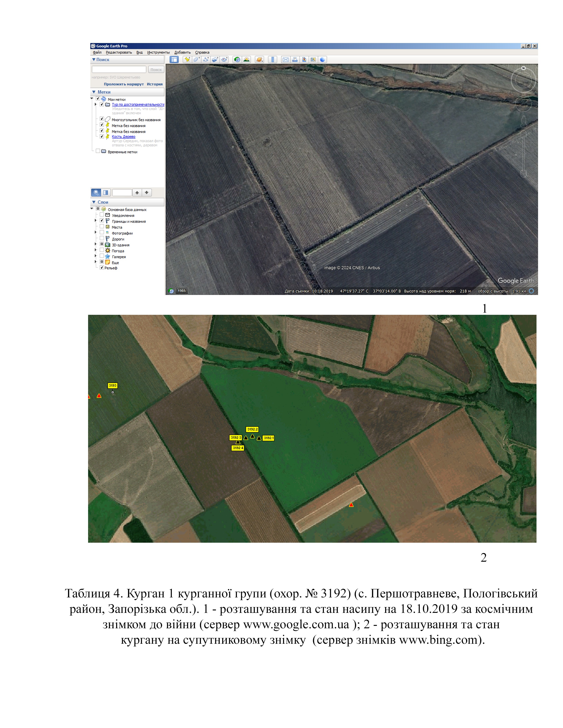Expand the Границы и названия tree node
This screenshot has width=563, height=728.
coord(96,221)
